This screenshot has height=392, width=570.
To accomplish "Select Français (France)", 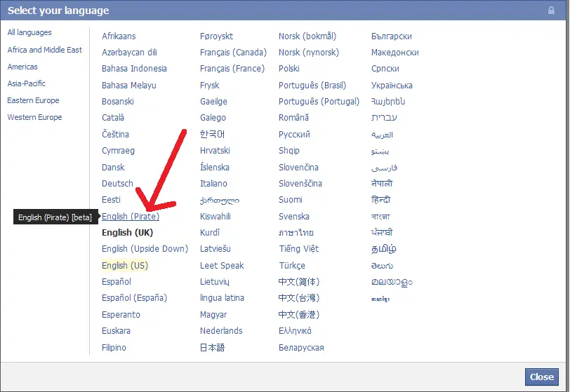I will pos(232,69).
